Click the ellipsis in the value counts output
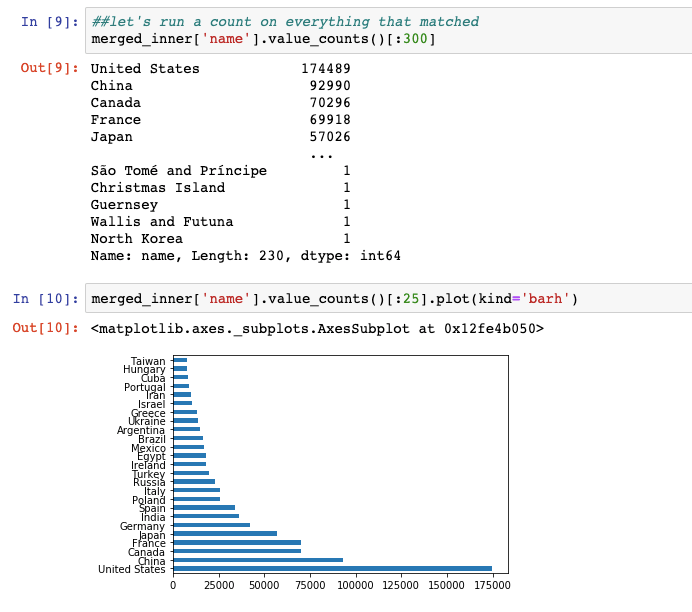This screenshot has height=612, width=692. click(321, 154)
